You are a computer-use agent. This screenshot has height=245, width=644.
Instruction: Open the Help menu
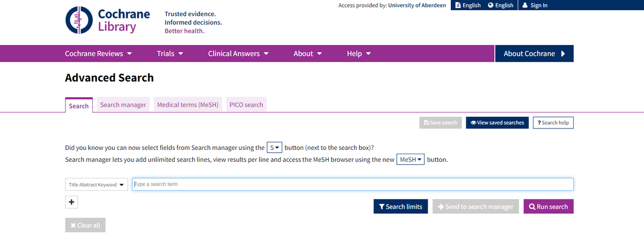pos(359,54)
